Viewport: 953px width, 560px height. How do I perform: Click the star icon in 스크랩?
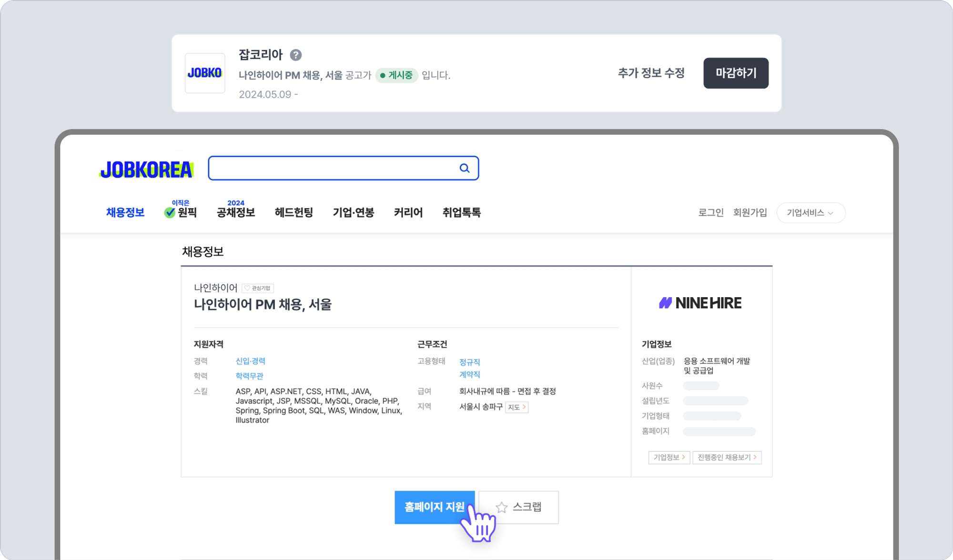click(501, 507)
